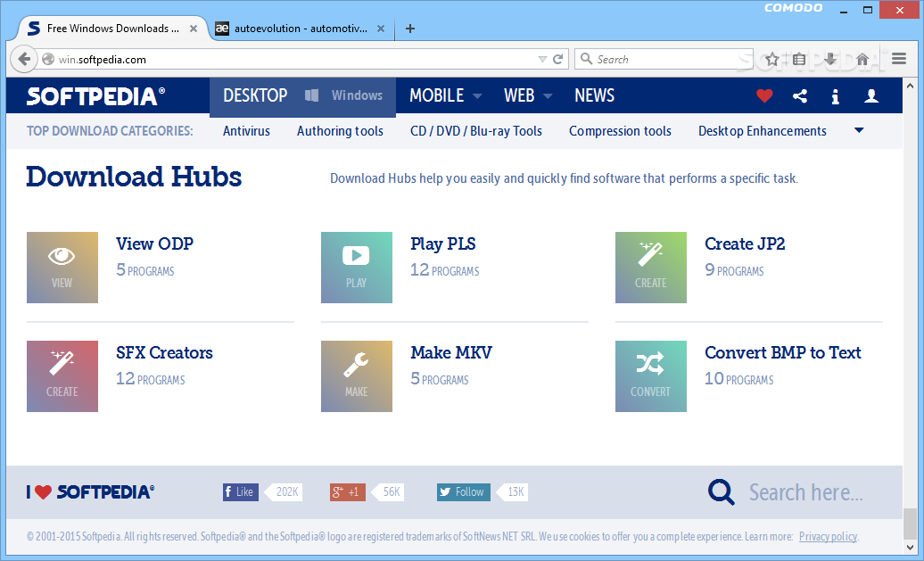Click the red heart favorites icon

click(764, 95)
